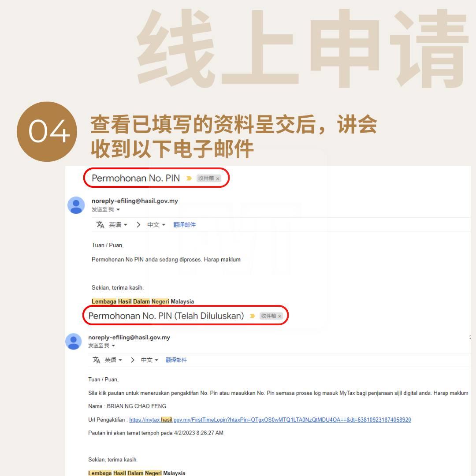The width and height of the screenshot is (476, 476).
Task: Expand recipient details in second email
Action: pyautogui.click(x=113, y=346)
